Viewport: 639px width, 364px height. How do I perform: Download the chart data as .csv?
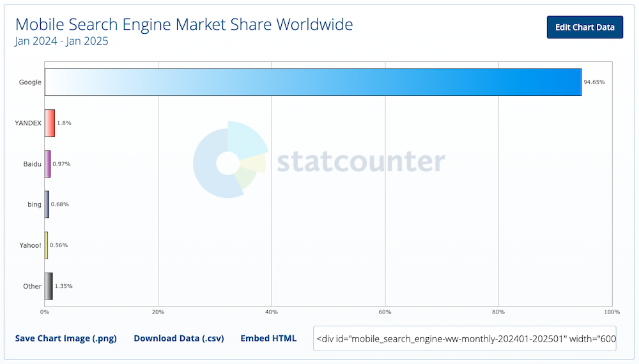179,338
